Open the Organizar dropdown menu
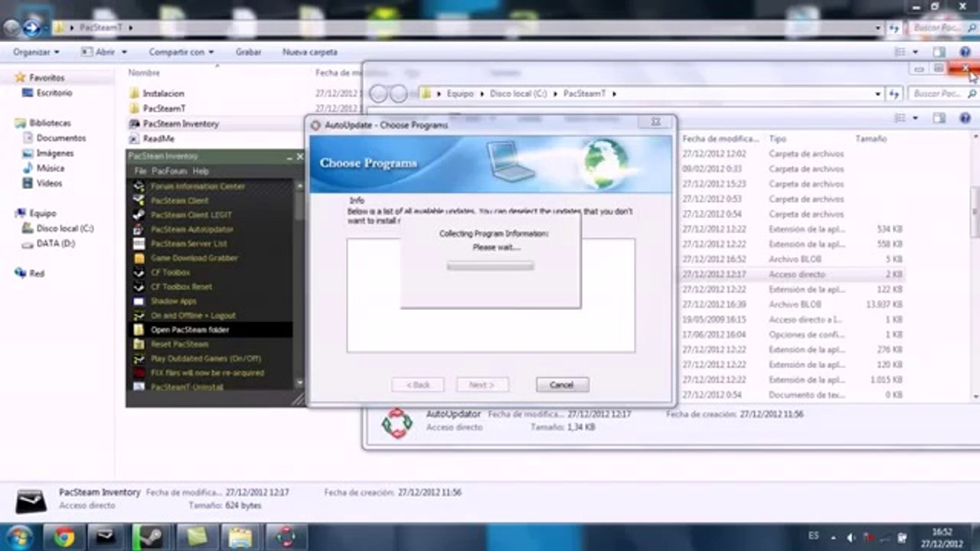Image resolution: width=980 pixels, height=551 pixels. tap(36, 52)
